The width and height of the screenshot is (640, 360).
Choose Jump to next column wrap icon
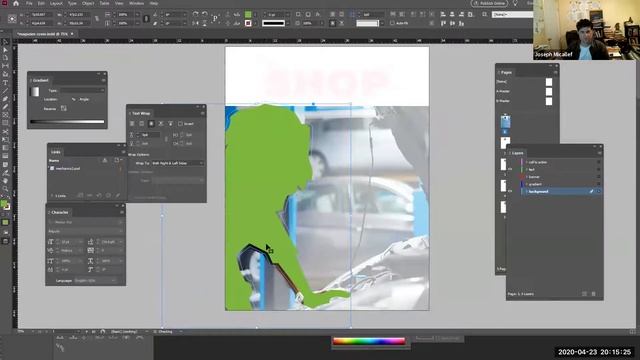171,124
